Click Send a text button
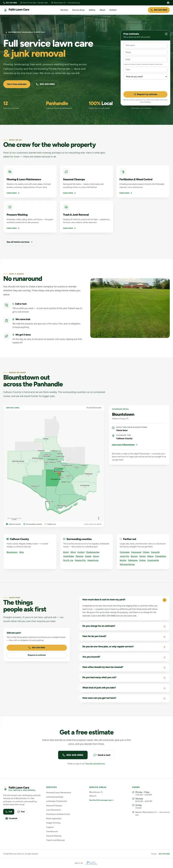Image resolution: width=173 pixels, height=868 pixels. 102,755
